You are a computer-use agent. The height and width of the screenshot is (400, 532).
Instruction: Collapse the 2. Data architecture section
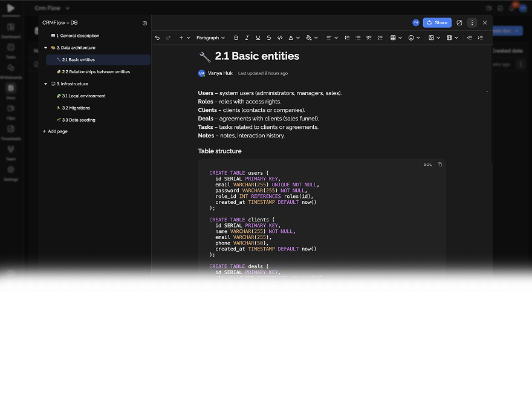coord(45,48)
